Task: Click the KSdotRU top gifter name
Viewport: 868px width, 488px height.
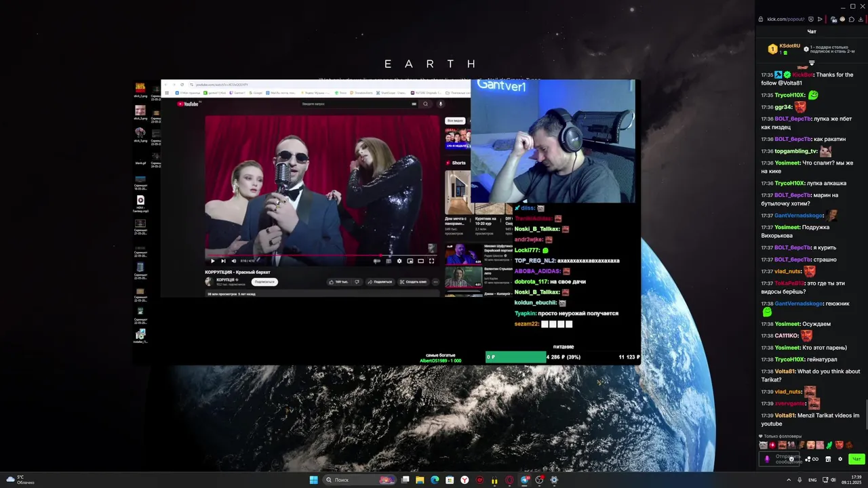Action: 789,46
